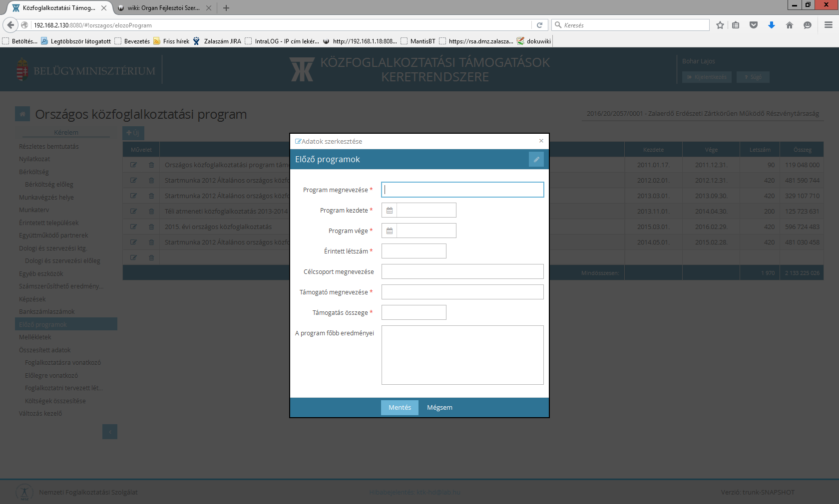Delete the Téli átmeneti közfoglalkoztatás row
The width and height of the screenshot is (839, 504).
pos(151,211)
